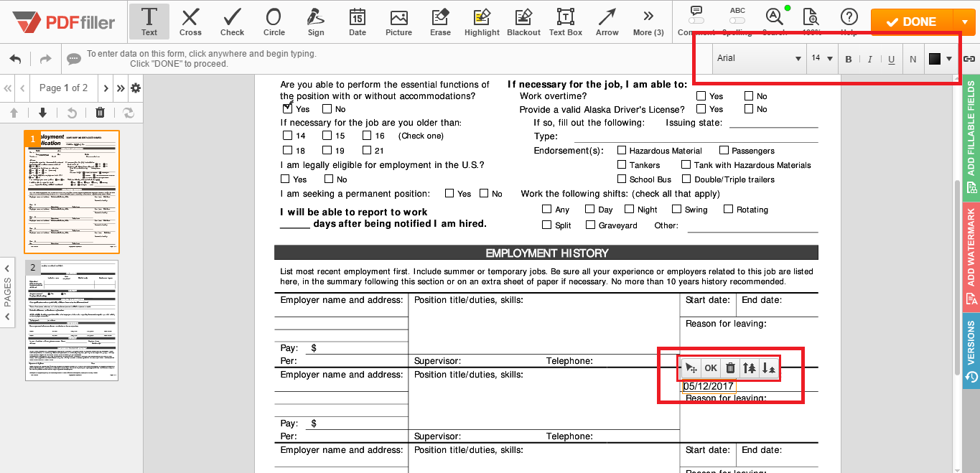980x473 pixels.
Task: Select the Cross mark tool
Action: [190, 22]
